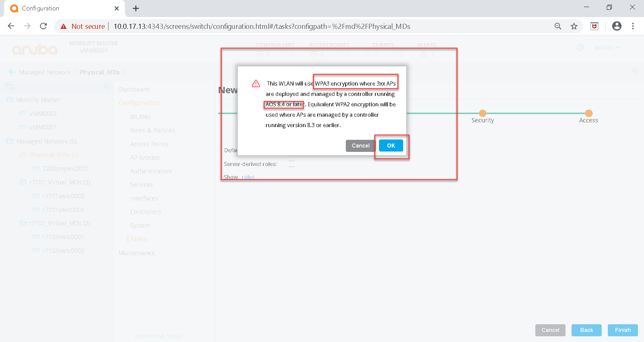644x342 pixels.
Task: Select the Access wizard step marker
Action: pos(588,113)
